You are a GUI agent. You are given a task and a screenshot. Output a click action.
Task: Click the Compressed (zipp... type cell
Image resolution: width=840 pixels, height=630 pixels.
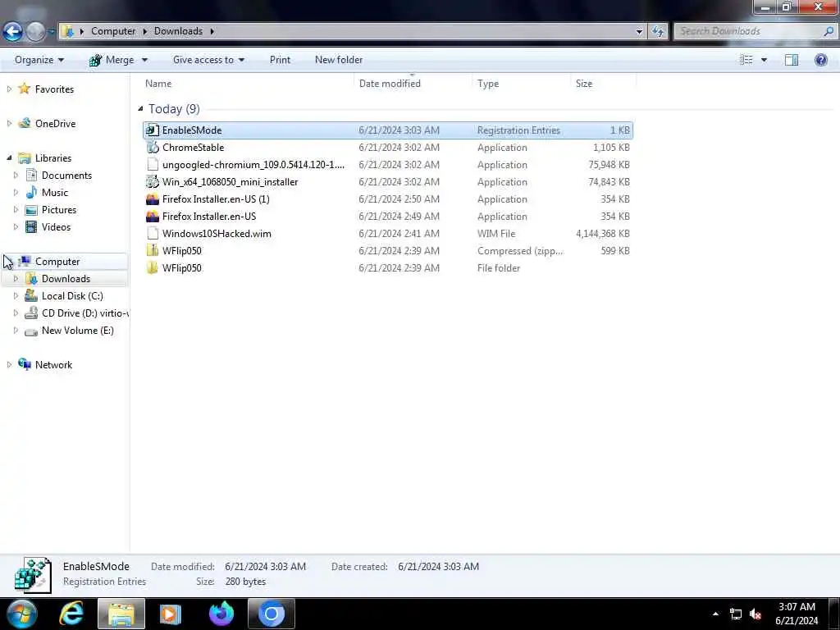click(x=520, y=251)
